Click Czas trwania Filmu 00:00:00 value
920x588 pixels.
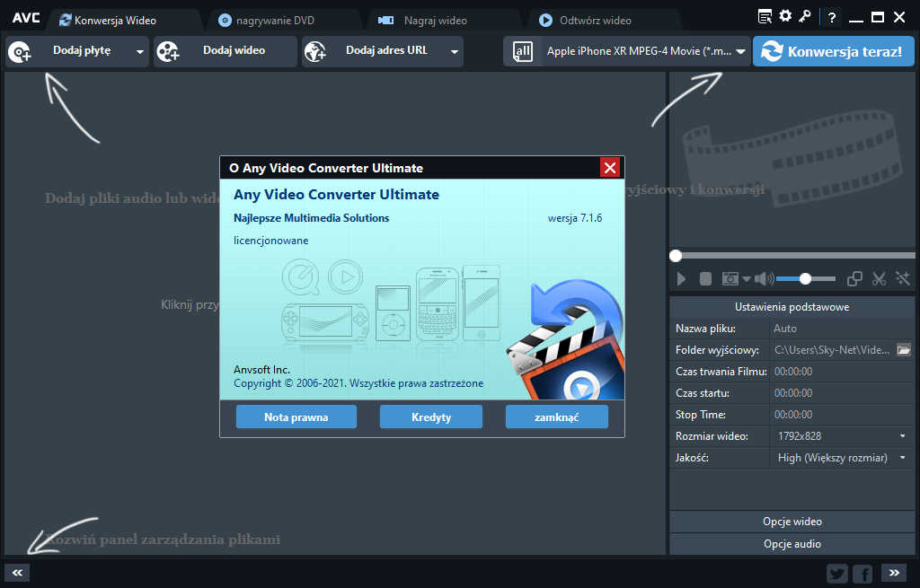(793, 371)
